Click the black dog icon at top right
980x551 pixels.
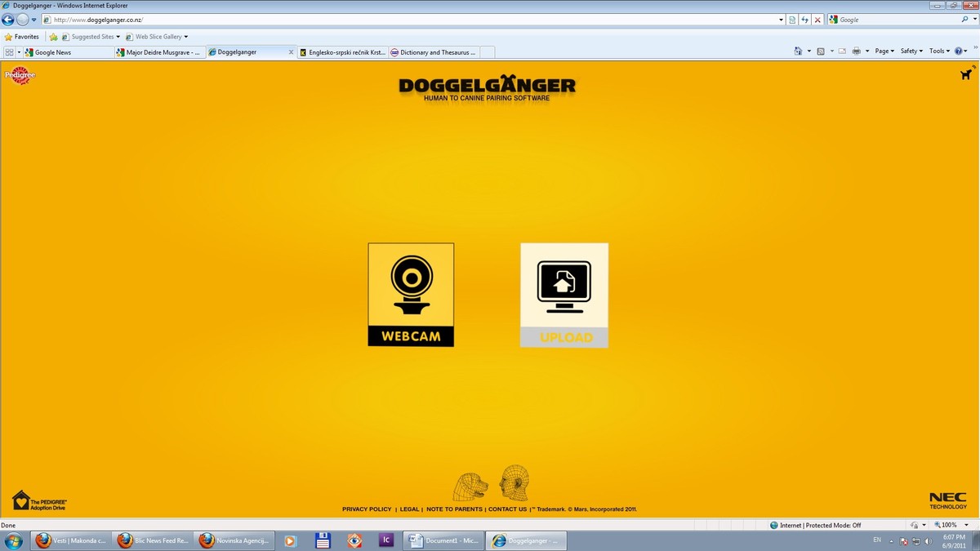pos(966,74)
